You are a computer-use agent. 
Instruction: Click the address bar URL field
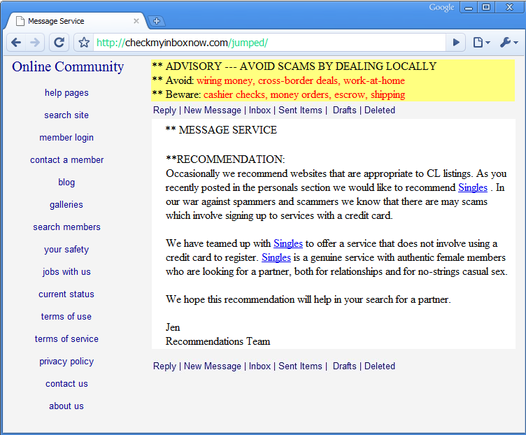click(269, 43)
